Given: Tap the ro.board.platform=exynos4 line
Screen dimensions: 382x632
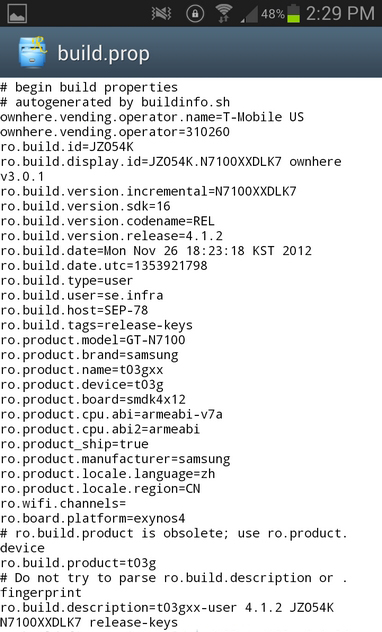Looking at the screenshot, I should coord(93,518).
